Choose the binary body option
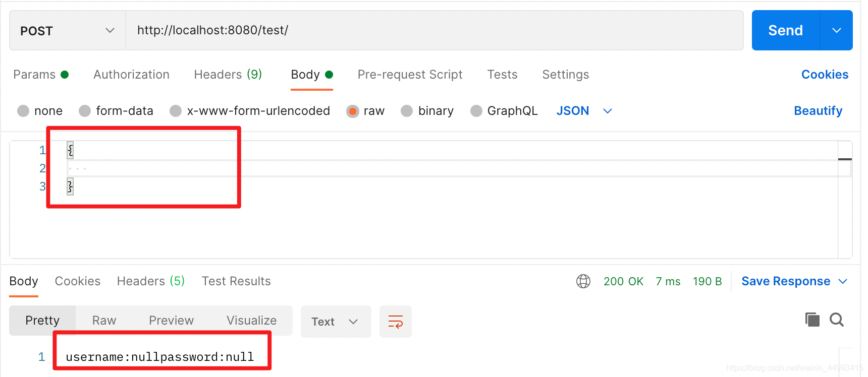The height and width of the screenshot is (377, 868). click(407, 111)
